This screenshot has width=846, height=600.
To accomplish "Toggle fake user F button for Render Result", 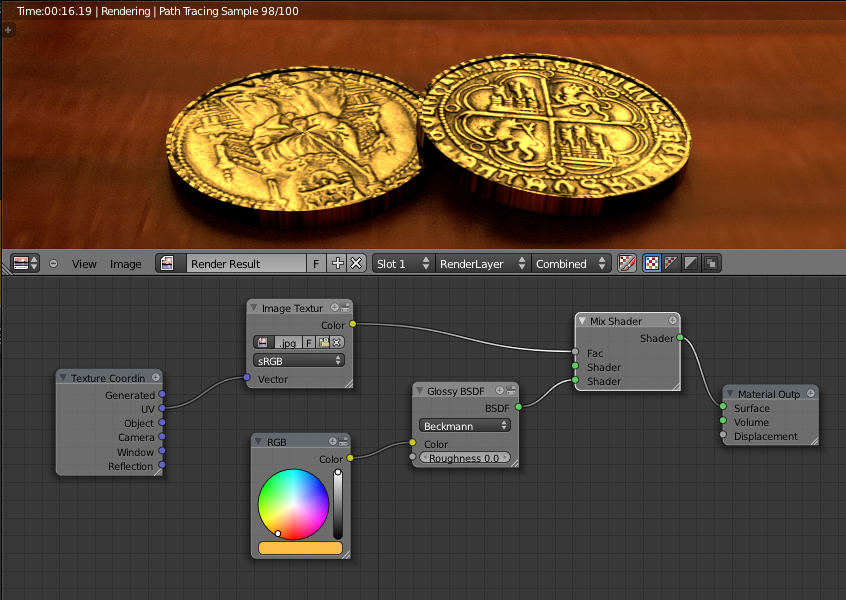I will [316, 263].
